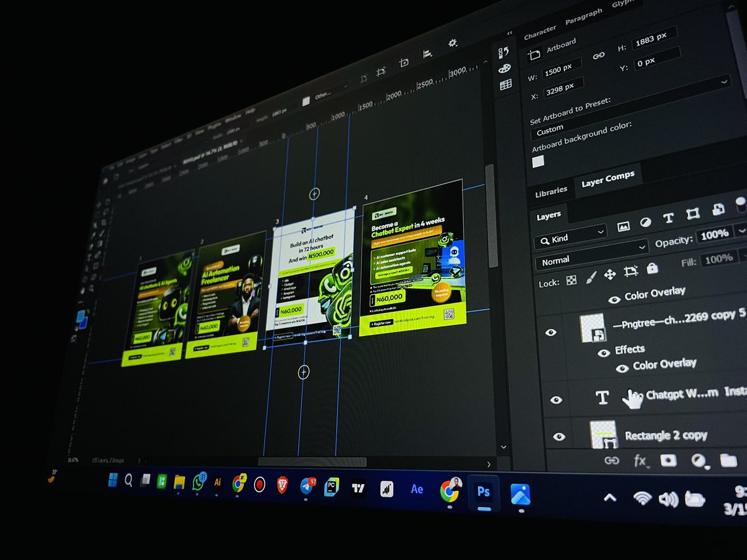Open the collapsed Swatches grid panel icon
The width and height of the screenshot is (747, 560).
point(505,84)
